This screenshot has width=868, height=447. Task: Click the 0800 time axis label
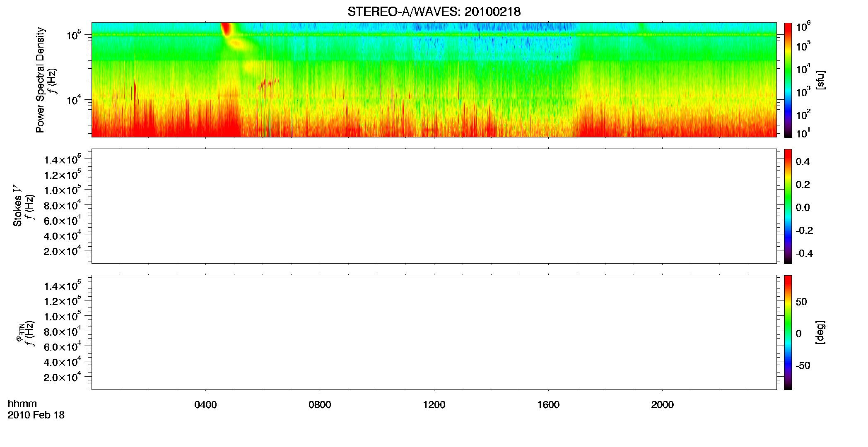tap(320, 405)
